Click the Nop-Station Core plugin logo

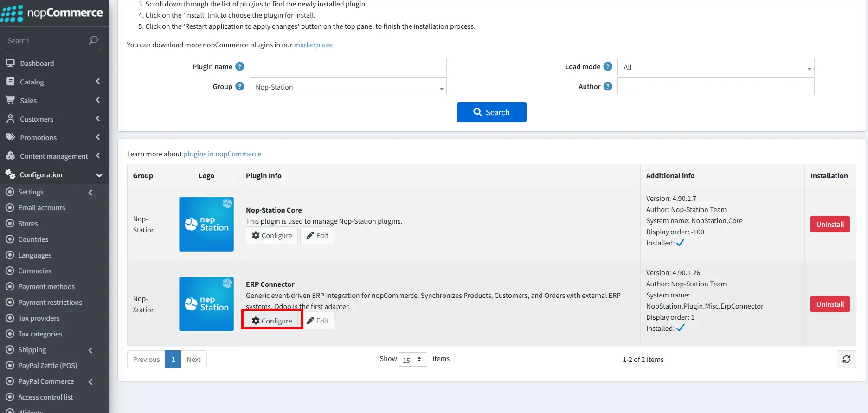coord(206,224)
